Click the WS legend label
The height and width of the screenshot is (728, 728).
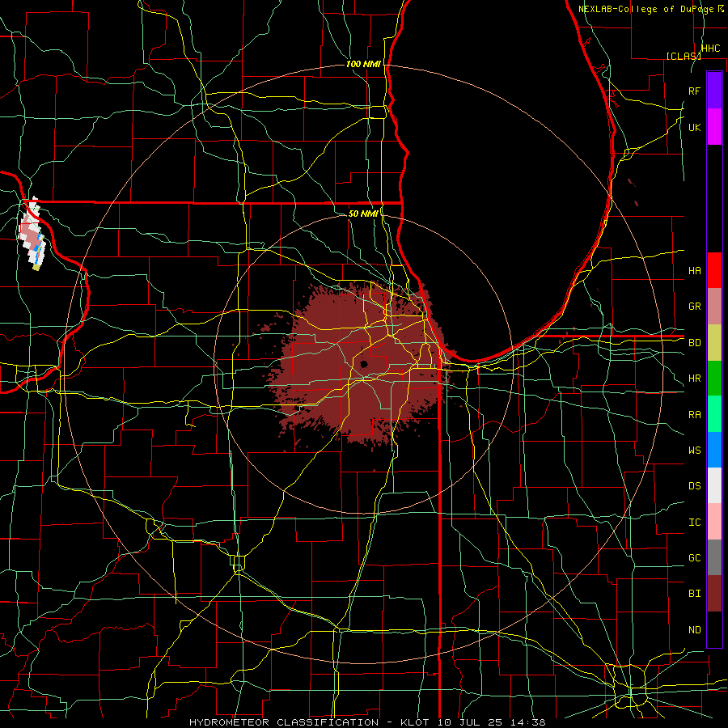[x=694, y=450]
